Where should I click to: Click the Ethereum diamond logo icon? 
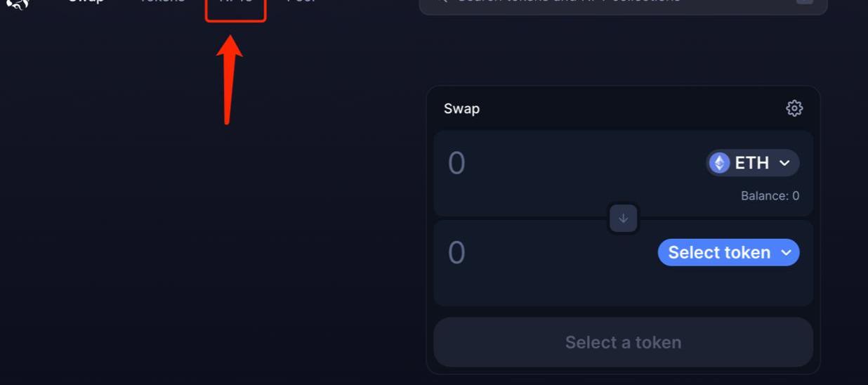pos(719,163)
